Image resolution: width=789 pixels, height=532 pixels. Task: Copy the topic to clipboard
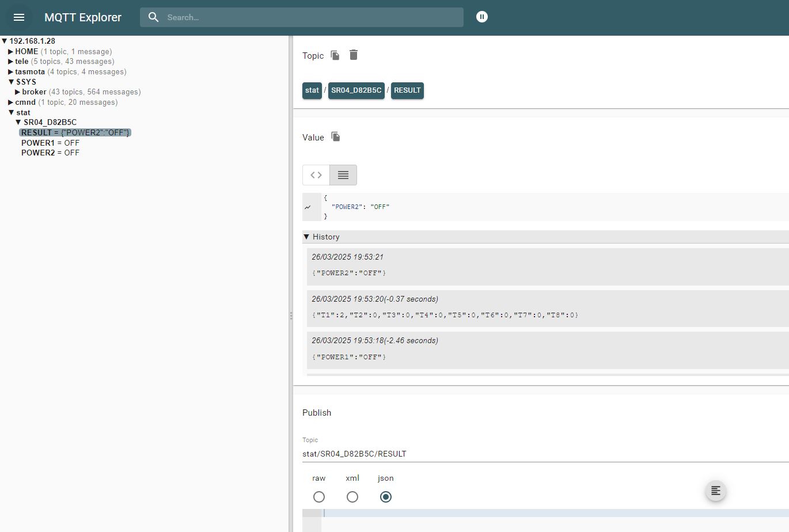(335, 55)
